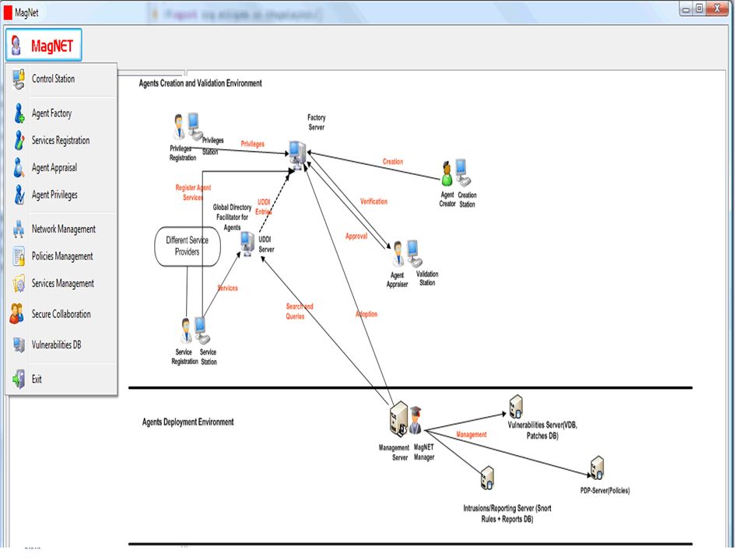Click the red 'Verification' arrow label
This screenshot has height=560, width=747.
pyautogui.click(x=373, y=201)
